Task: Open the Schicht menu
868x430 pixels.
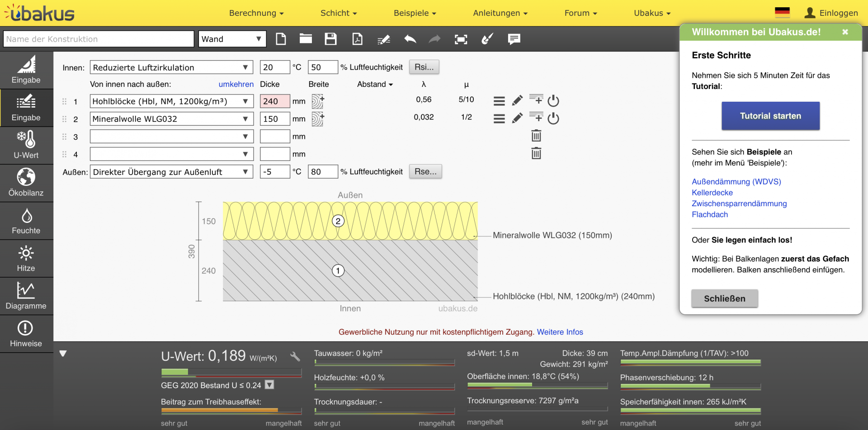Action: tap(339, 13)
